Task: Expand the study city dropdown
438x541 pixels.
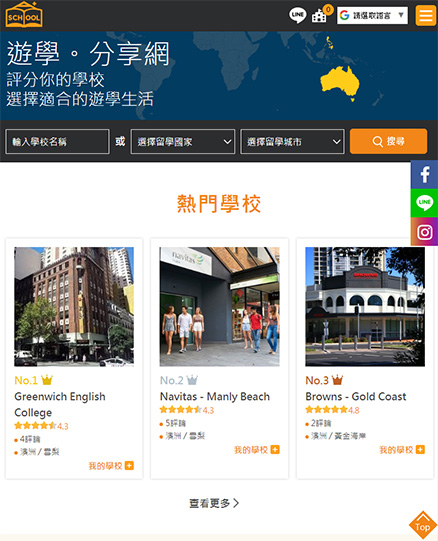Action: coord(292,141)
